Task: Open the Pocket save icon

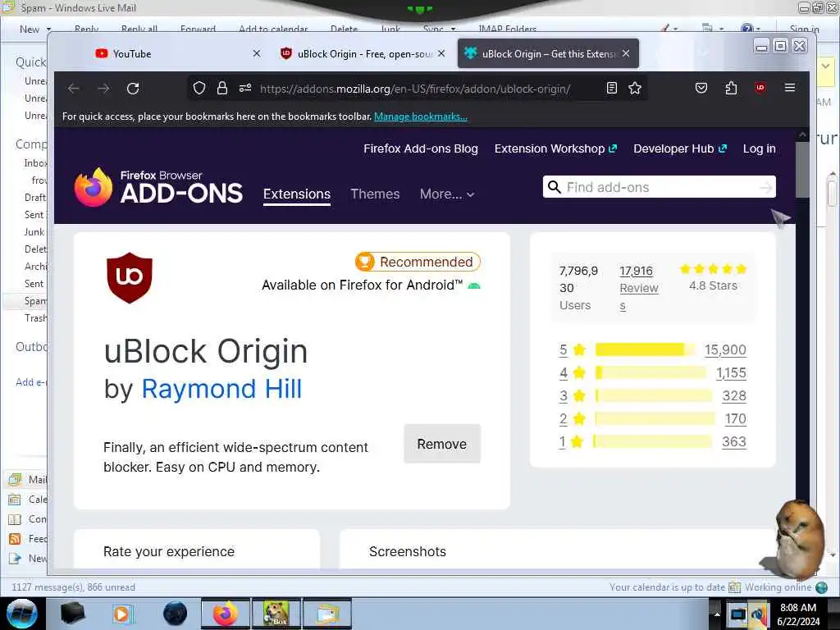Action: [x=701, y=88]
